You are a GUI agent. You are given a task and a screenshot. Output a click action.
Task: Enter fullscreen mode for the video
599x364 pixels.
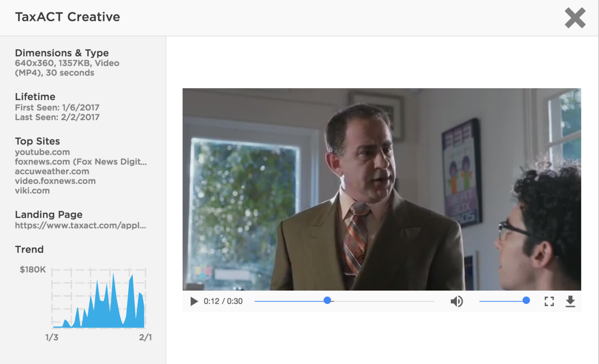coord(549,301)
